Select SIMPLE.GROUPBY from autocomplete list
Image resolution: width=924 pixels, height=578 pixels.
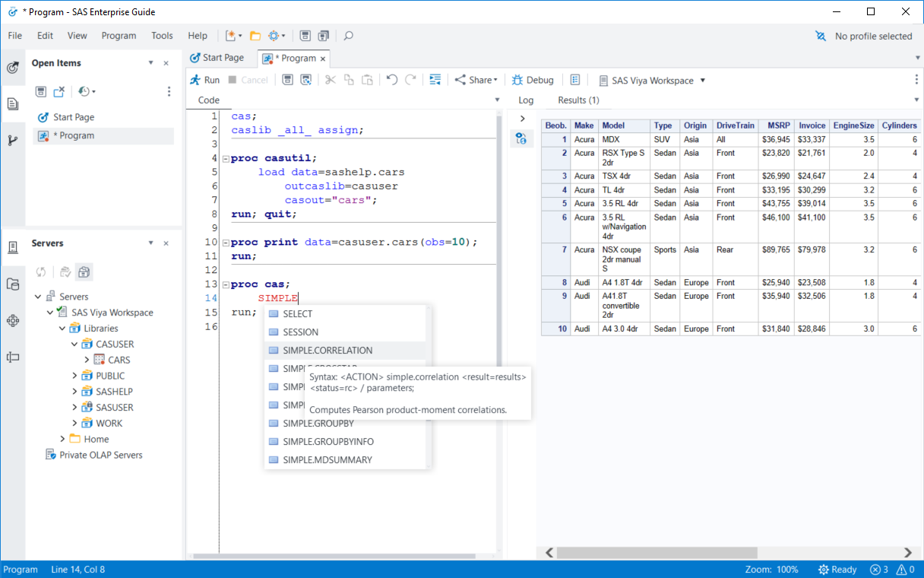coord(318,424)
